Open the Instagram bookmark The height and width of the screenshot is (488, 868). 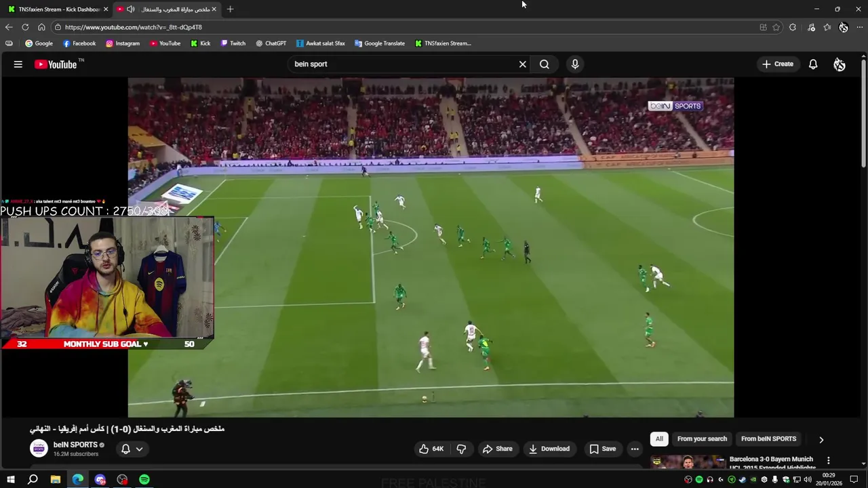pos(123,43)
